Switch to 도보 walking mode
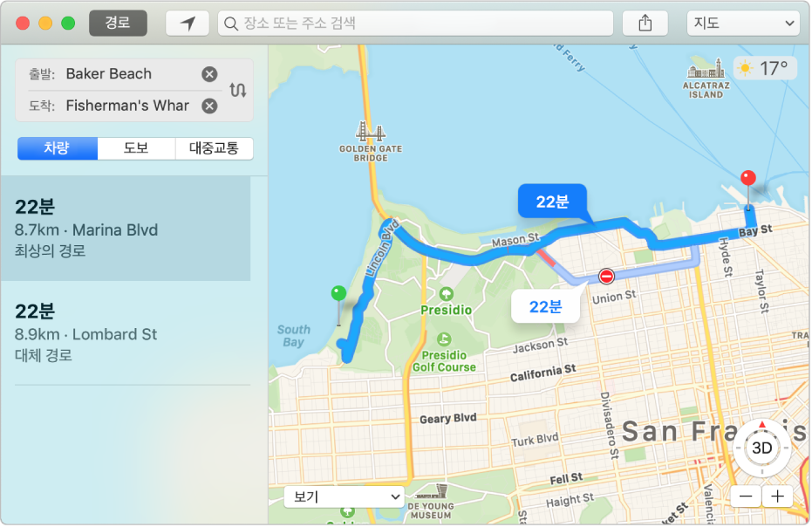The height and width of the screenshot is (527, 812). 136,148
